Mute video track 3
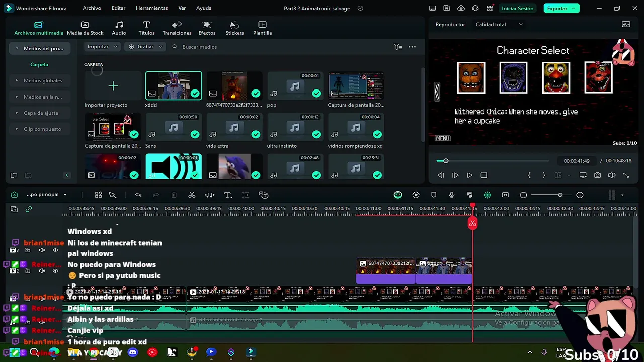This screenshot has height=362, width=644. tap(42, 250)
